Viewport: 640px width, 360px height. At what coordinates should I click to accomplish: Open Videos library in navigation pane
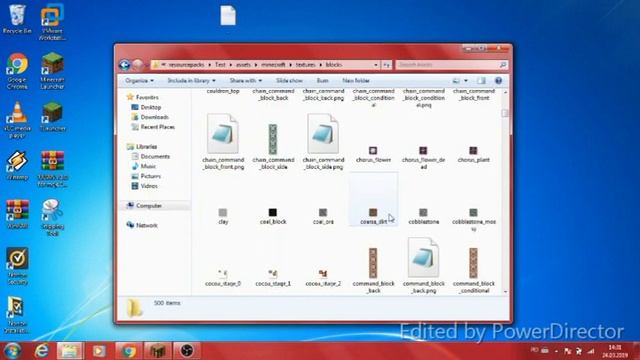(x=144, y=186)
